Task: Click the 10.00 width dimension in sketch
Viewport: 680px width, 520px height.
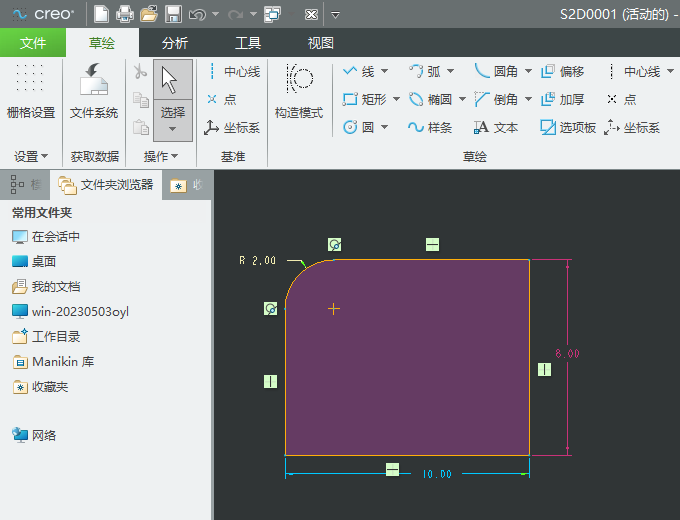Action: pos(437,474)
